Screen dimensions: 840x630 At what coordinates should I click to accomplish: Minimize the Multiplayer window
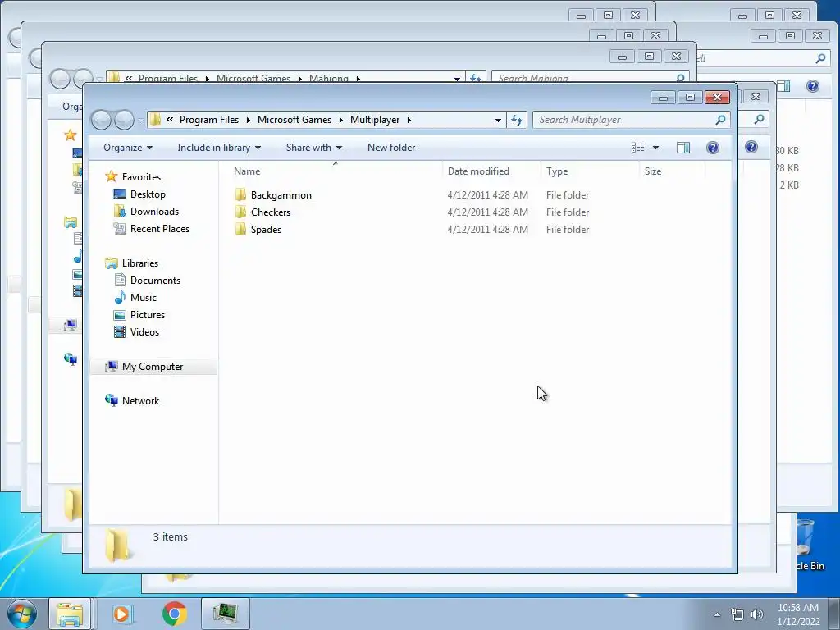[663, 97]
